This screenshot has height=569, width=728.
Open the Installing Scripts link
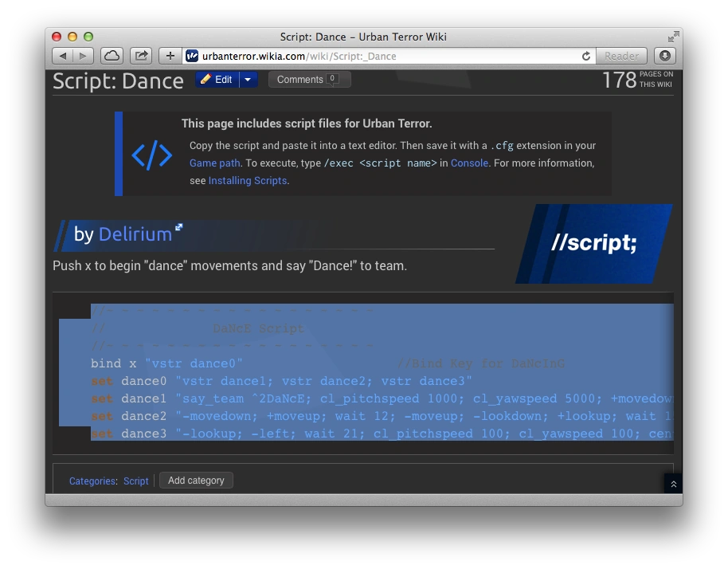(248, 181)
